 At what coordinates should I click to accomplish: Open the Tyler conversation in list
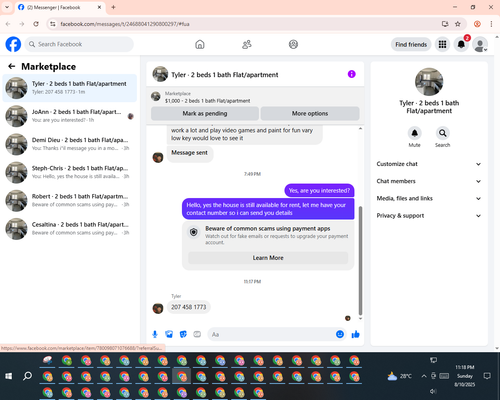click(x=70, y=88)
